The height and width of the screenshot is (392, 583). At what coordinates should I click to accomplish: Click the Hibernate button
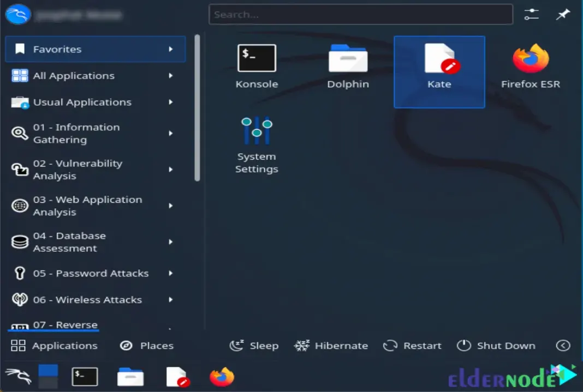(331, 346)
